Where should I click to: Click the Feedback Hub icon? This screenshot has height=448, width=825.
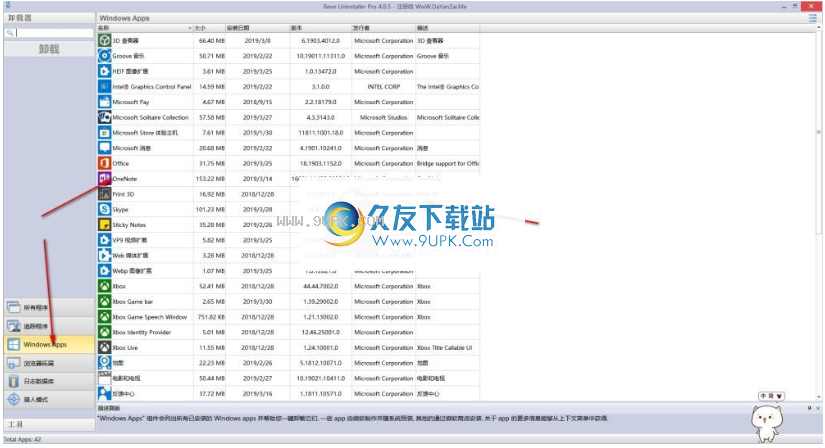[x=105, y=393]
